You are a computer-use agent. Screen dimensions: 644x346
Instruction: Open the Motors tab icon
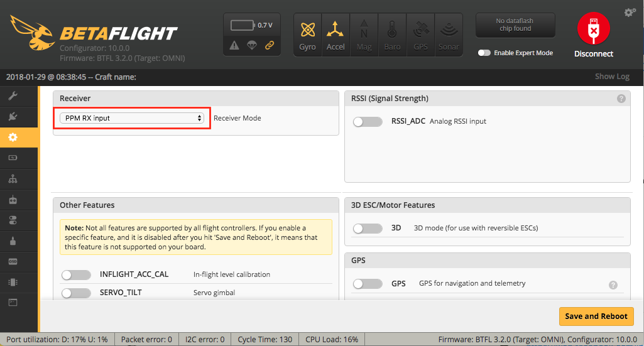coord(13,241)
